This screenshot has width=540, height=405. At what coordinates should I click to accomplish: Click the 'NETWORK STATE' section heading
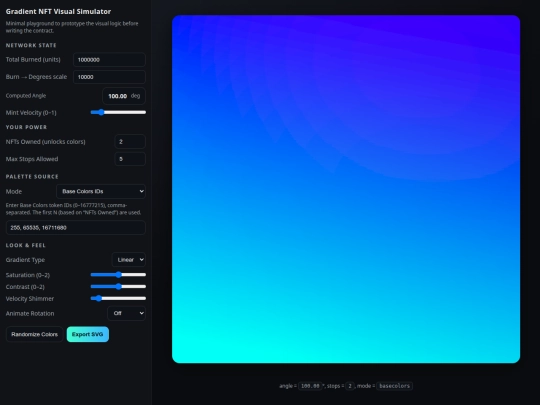point(31,45)
